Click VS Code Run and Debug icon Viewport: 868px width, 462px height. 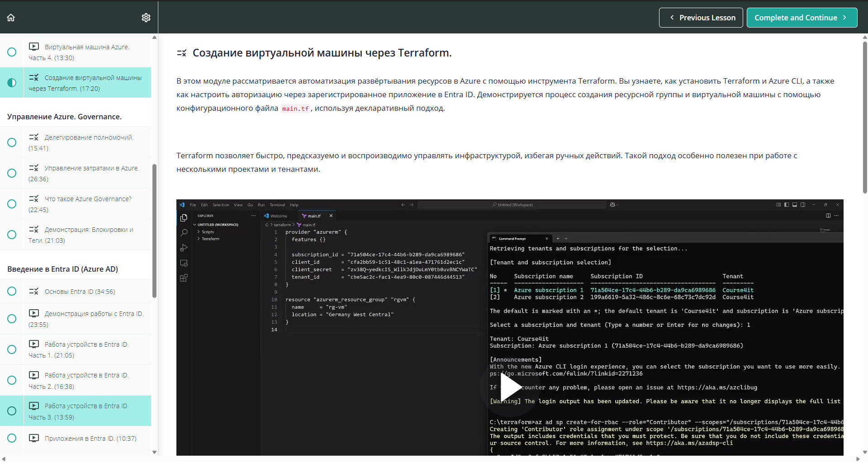click(184, 248)
